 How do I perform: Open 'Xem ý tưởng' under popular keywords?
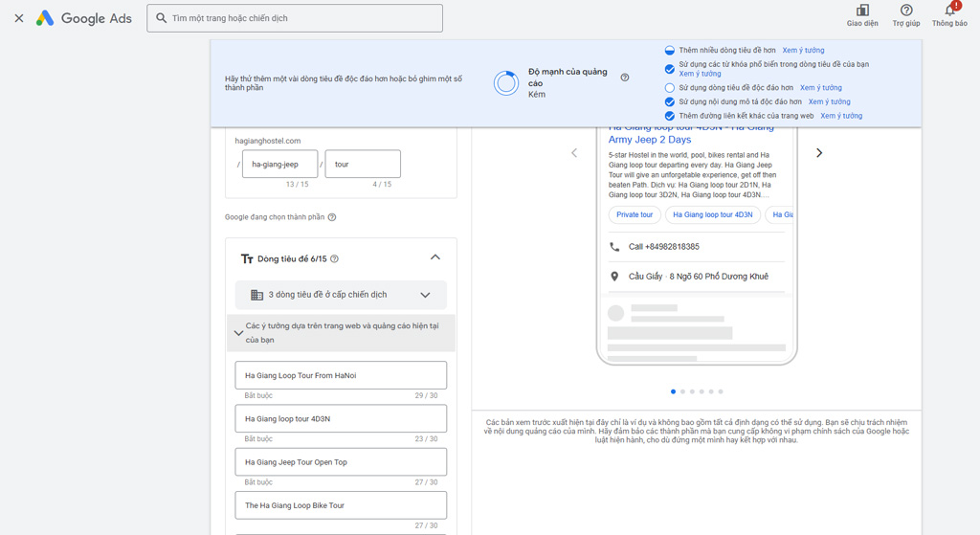pyautogui.click(x=700, y=74)
